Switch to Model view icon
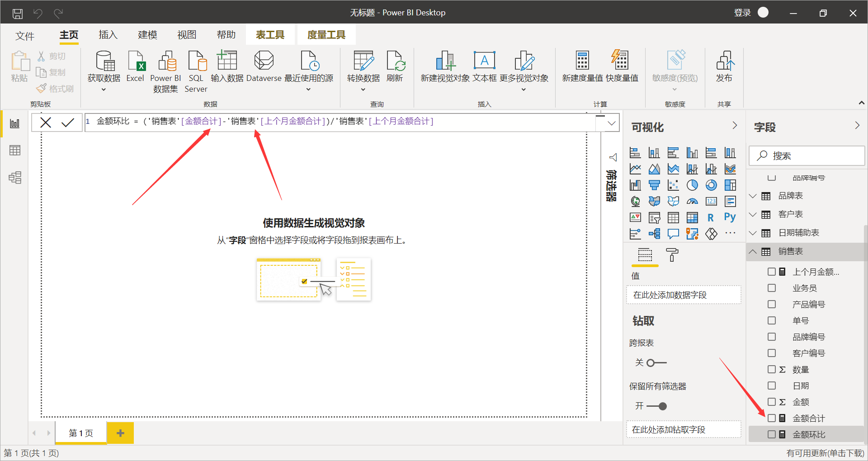 15,178
